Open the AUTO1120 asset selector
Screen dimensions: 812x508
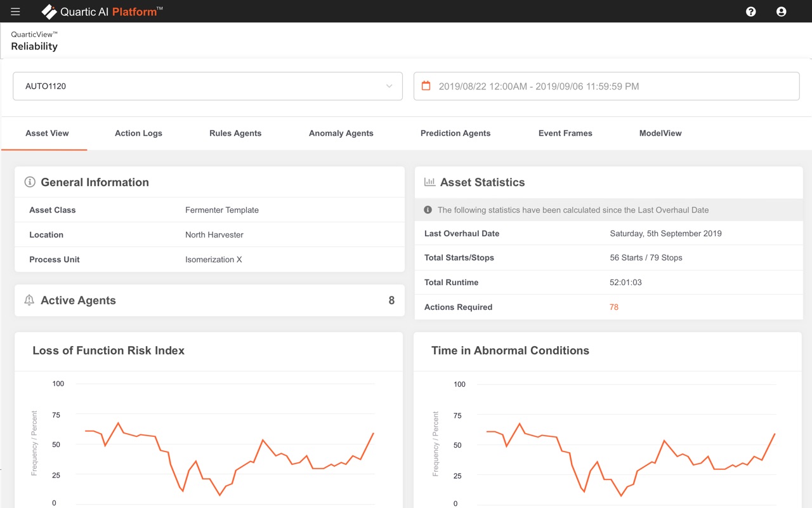207,86
